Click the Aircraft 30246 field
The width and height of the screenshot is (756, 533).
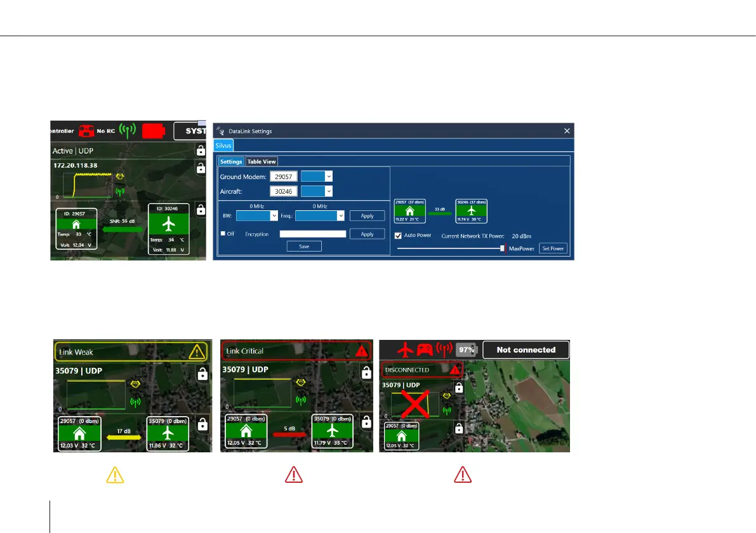tap(284, 191)
